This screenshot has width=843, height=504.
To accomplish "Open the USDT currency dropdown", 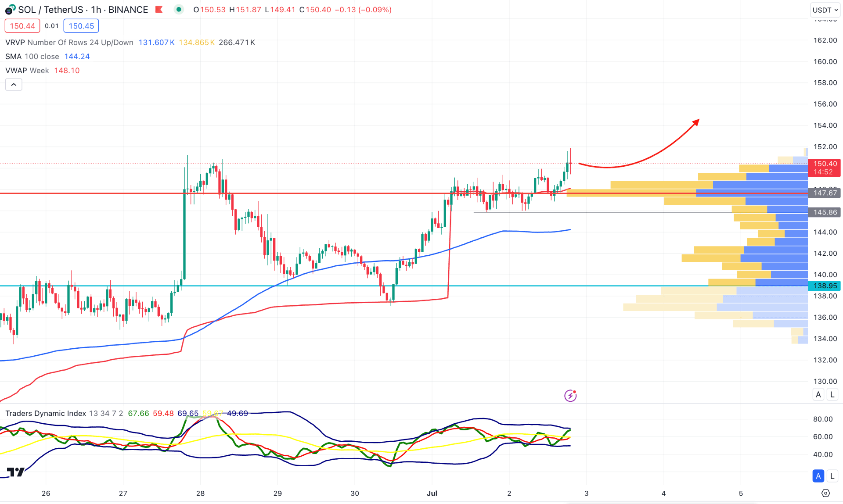I will pos(825,10).
